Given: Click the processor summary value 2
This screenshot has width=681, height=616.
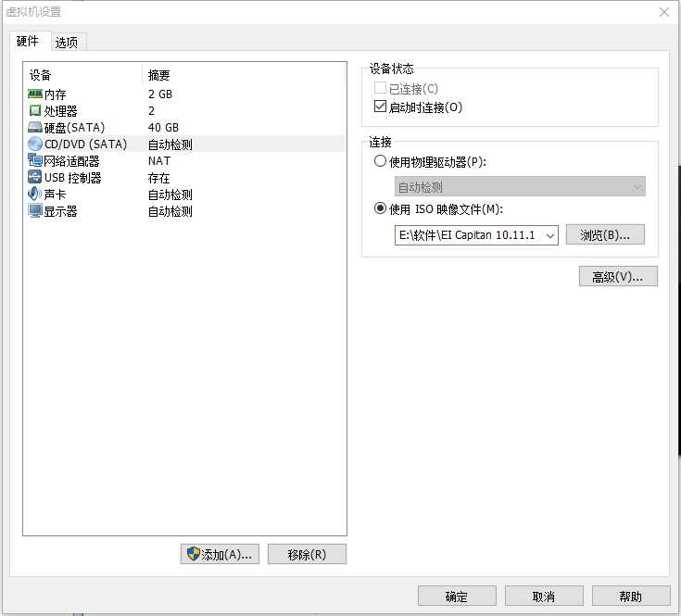Looking at the screenshot, I should (151, 111).
